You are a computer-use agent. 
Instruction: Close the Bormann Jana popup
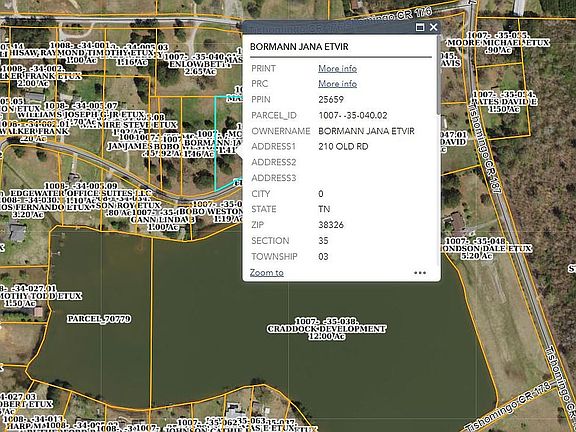[433, 27]
